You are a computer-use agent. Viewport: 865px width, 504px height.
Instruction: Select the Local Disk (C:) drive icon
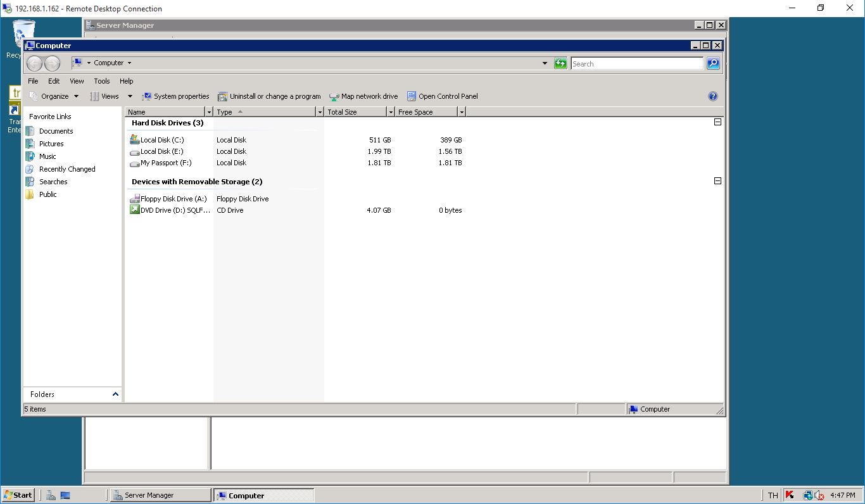tap(134, 139)
